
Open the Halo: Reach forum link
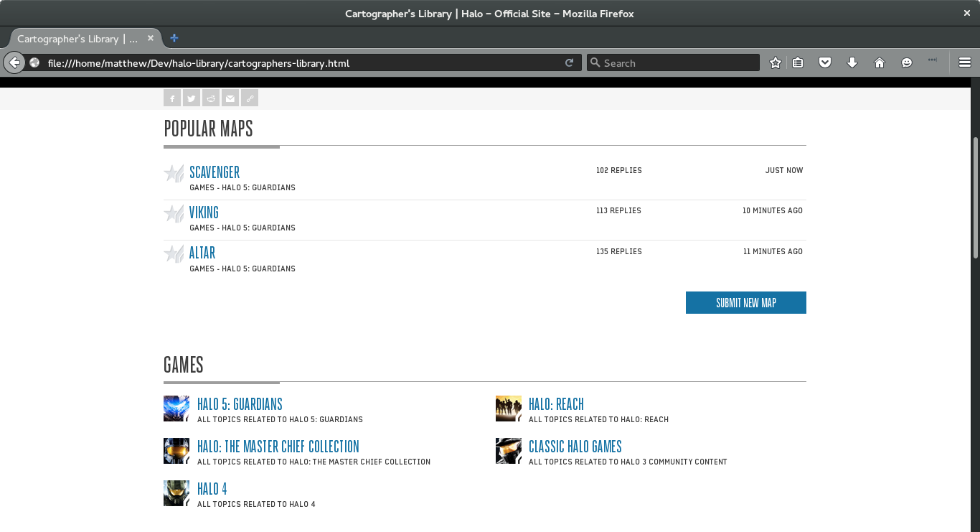(x=556, y=404)
